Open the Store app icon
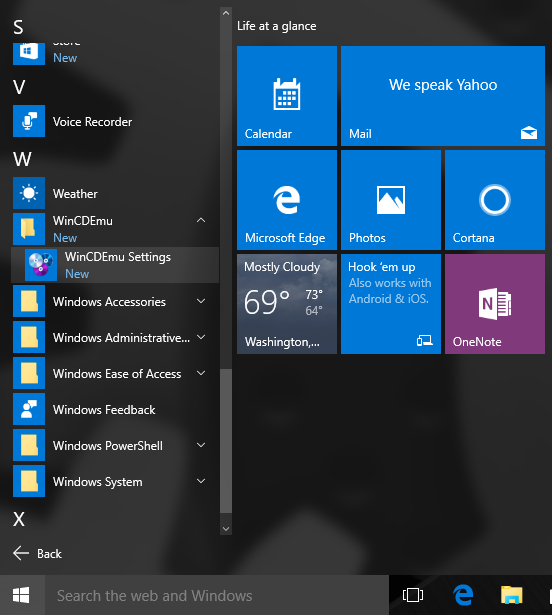The height and width of the screenshot is (615, 552). click(29, 53)
